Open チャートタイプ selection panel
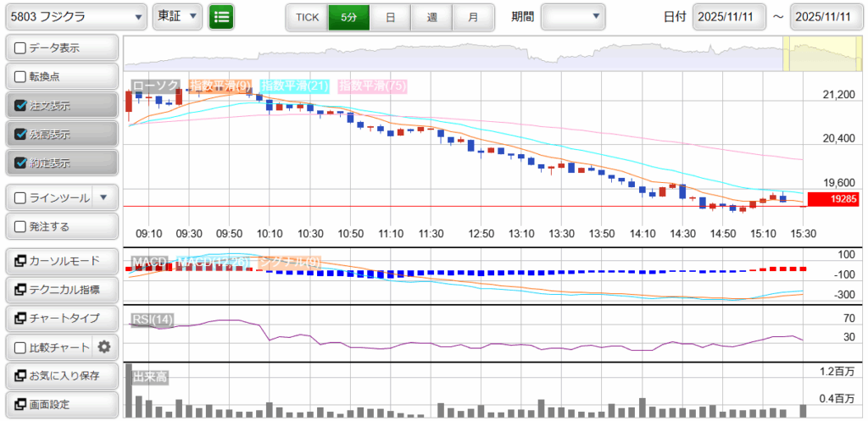 61,319
